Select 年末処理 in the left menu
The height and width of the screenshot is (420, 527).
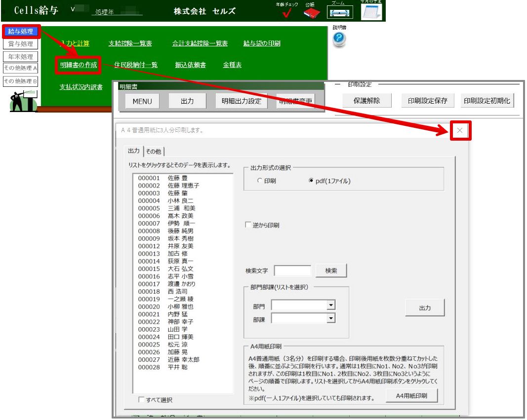21,56
